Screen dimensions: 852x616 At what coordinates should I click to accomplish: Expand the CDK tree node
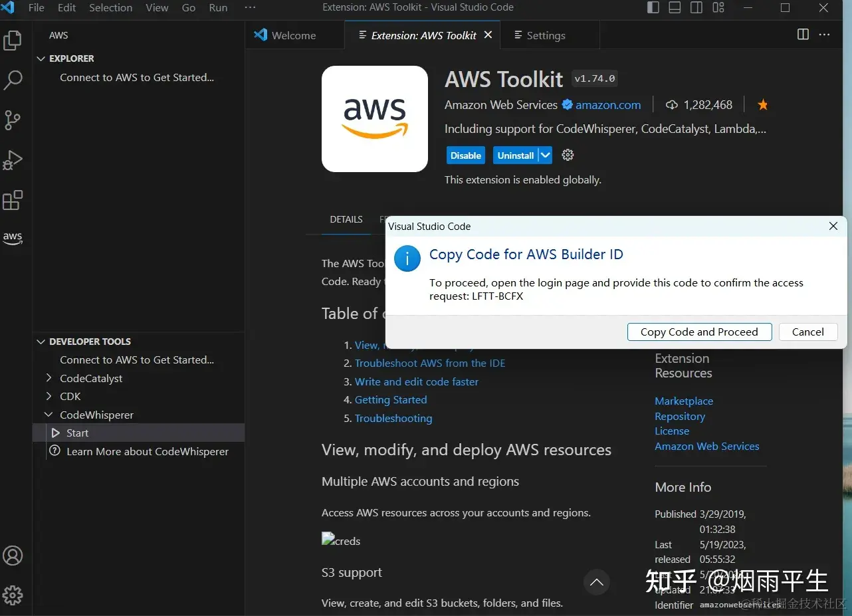tap(49, 396)
